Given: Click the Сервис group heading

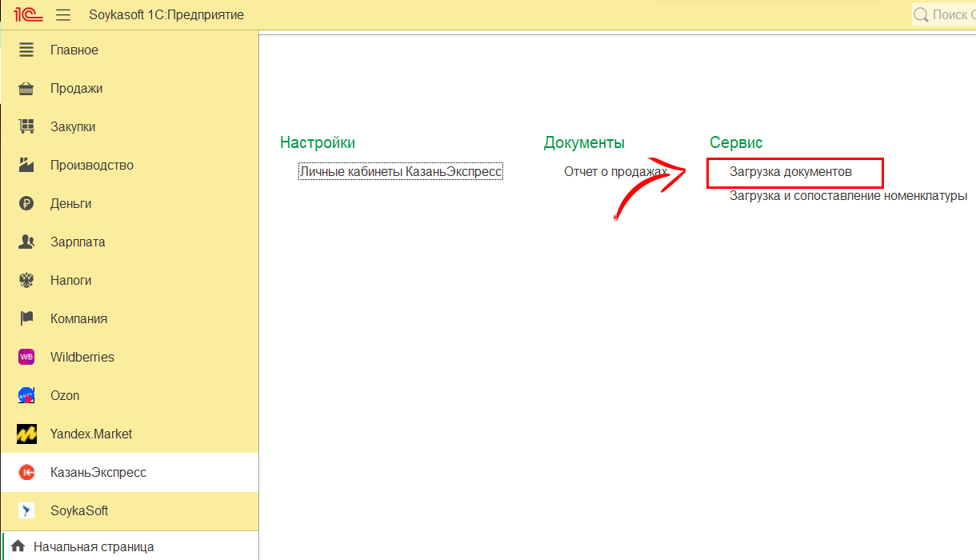Looking at the screenshot, I should coord(736,143).
